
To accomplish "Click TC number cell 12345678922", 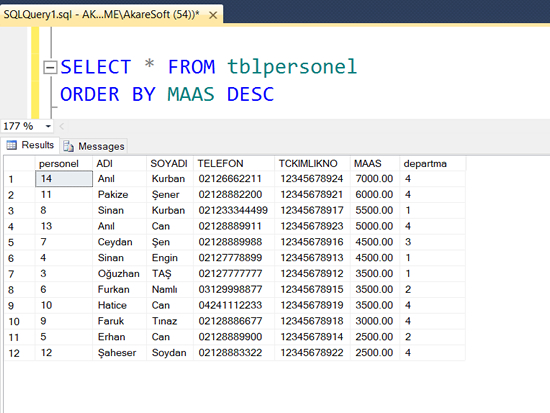I will 312,352.
